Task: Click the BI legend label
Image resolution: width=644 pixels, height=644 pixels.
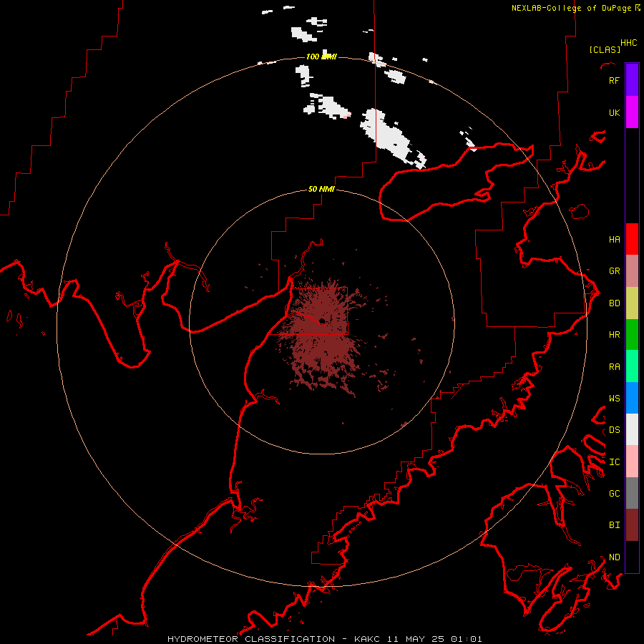Action: point(614,525)
